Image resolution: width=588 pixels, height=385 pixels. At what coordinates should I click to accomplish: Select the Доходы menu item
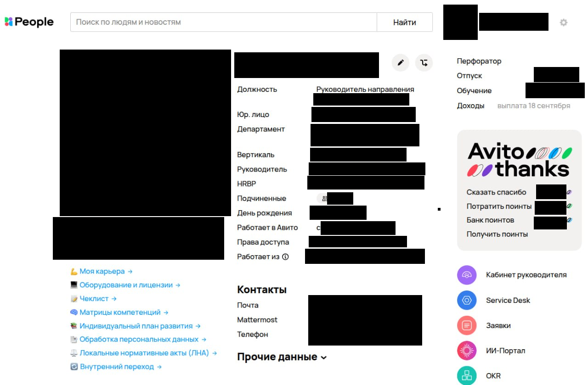pyautogui.click(x=470, y=106)
